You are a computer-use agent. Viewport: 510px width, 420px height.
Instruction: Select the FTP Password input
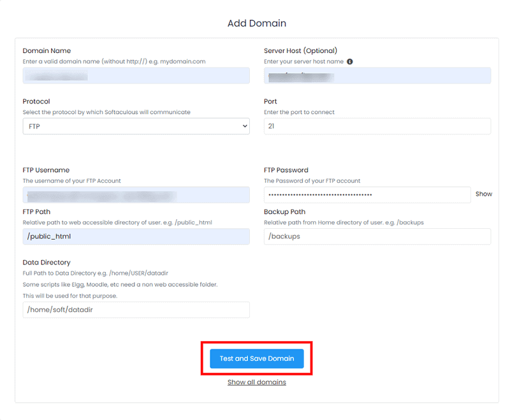click(367, 194)
